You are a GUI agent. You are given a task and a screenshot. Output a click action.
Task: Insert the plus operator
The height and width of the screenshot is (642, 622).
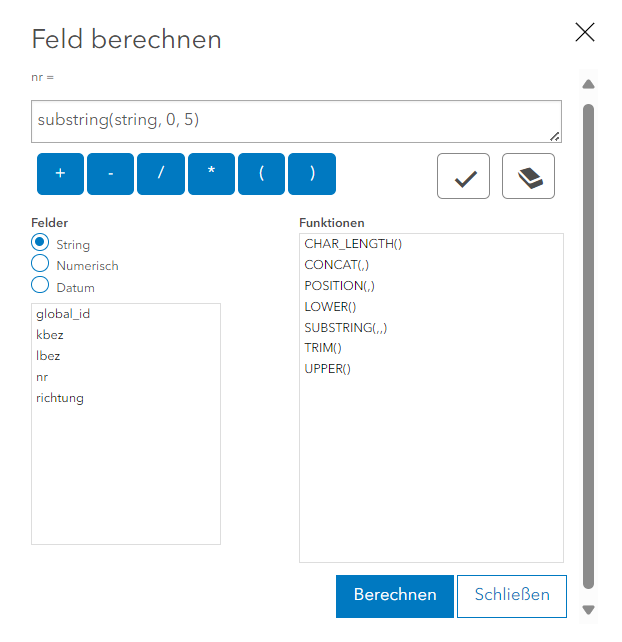60,174
